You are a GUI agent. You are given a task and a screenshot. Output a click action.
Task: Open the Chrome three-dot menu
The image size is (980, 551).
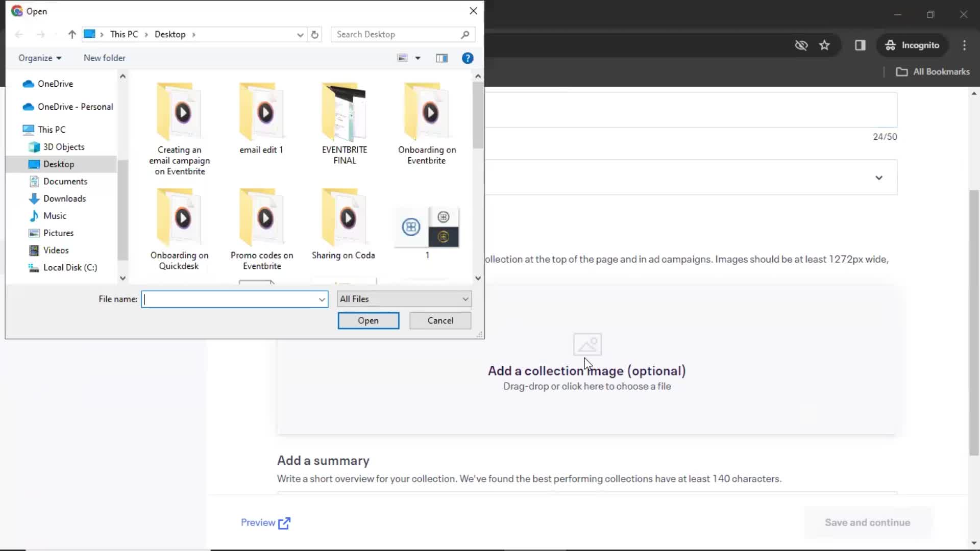point(964,45)
